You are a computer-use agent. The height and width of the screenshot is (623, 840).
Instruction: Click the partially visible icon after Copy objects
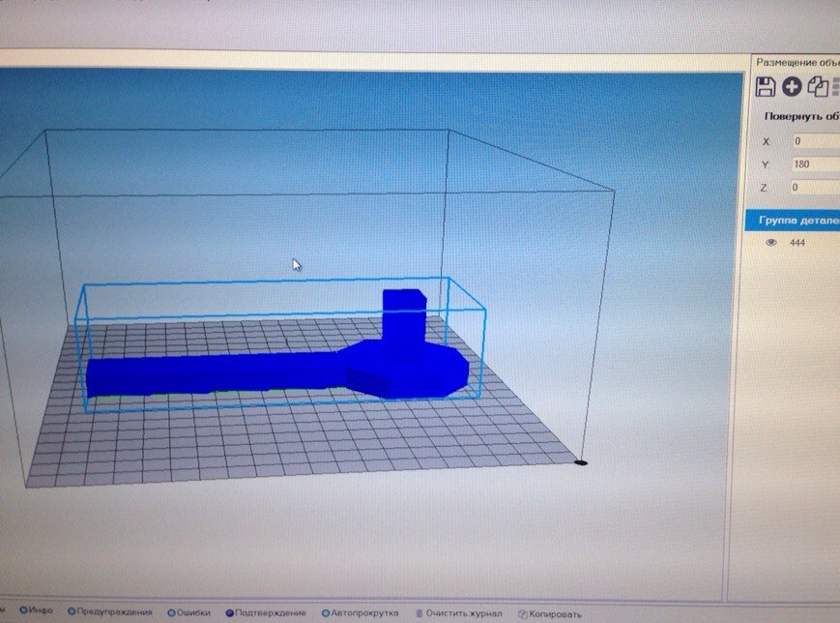(836, 87)
